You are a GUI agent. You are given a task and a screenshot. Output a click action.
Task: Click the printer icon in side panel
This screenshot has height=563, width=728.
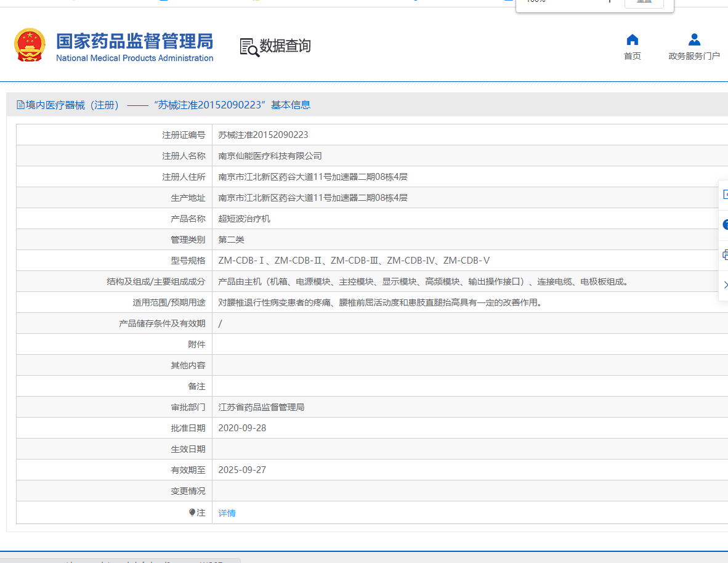pyautogui.click(x=725, y=254)
